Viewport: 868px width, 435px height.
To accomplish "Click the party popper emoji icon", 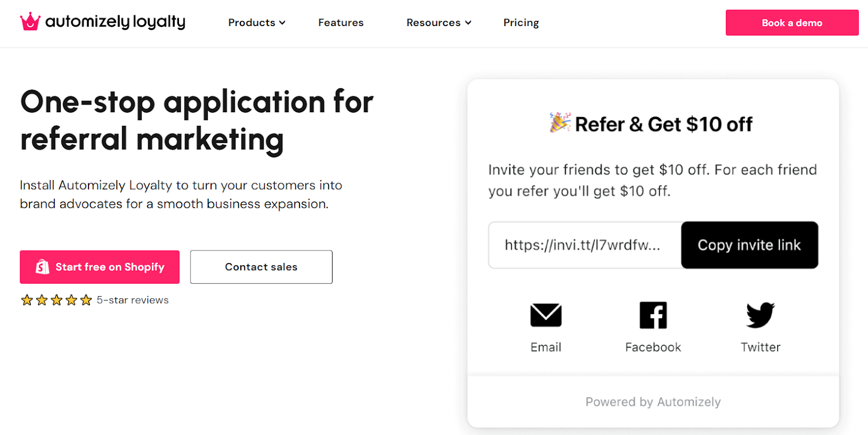I will click(x=560, y=123).
